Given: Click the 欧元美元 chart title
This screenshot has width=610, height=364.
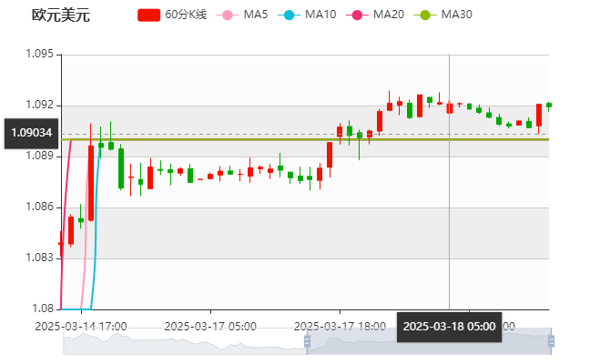Looking at the screenshot, I should pos(60,15).
